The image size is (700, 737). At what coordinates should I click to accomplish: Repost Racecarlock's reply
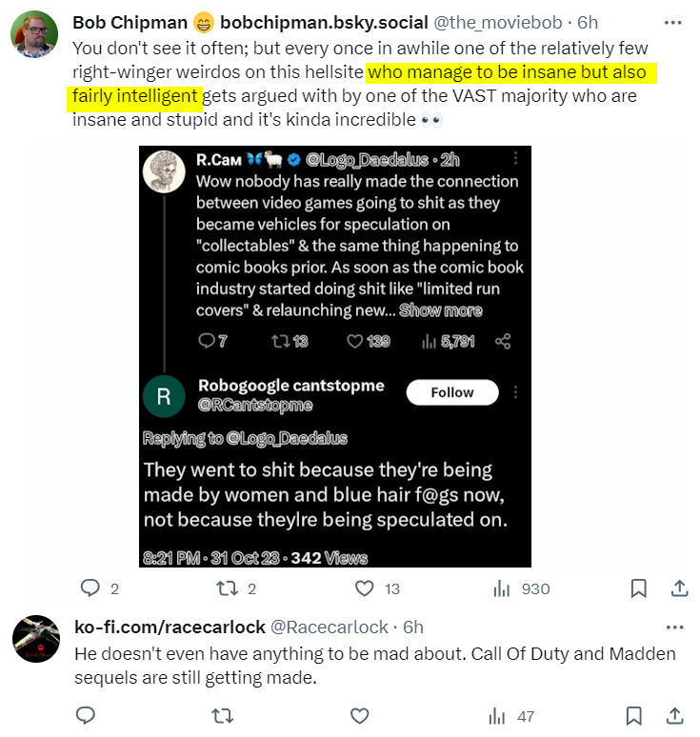tap(223, 716)
